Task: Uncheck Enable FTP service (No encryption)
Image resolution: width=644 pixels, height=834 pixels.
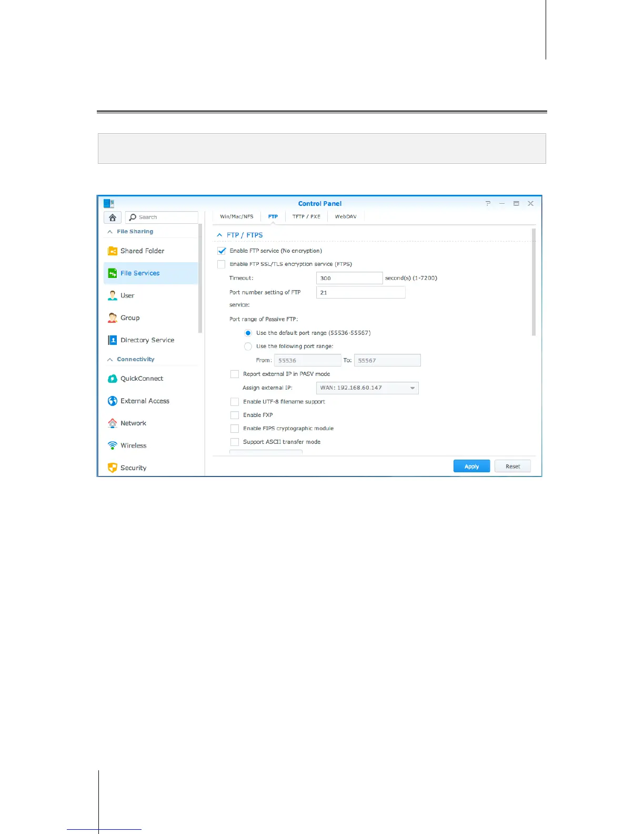Action: click(x=222, y=251)
